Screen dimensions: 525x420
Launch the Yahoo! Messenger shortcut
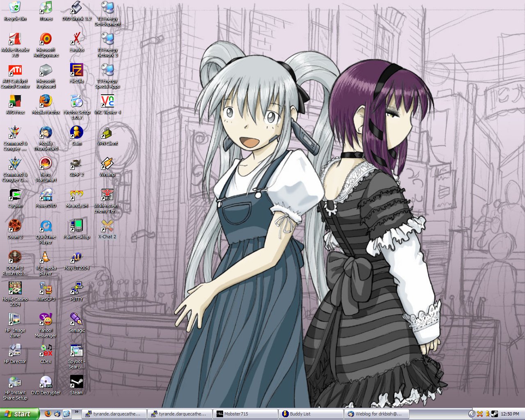(46, 325)
